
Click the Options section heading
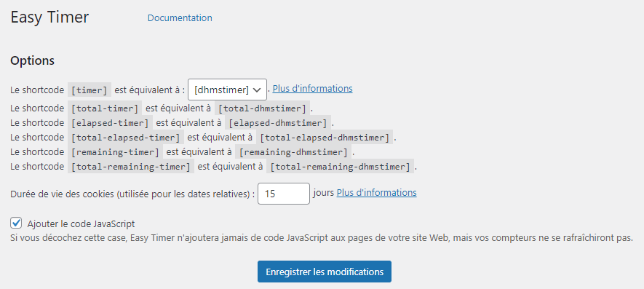(x=33, y=60)
